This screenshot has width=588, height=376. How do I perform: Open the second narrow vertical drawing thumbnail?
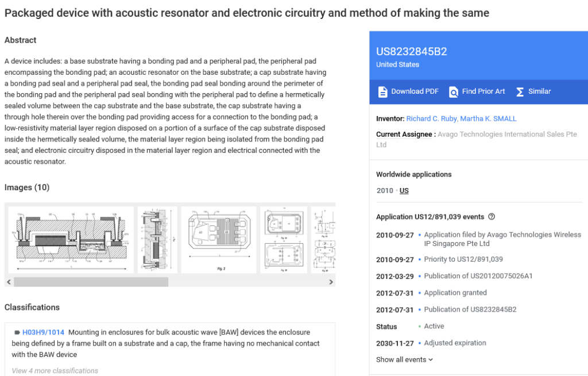(157, 240)
